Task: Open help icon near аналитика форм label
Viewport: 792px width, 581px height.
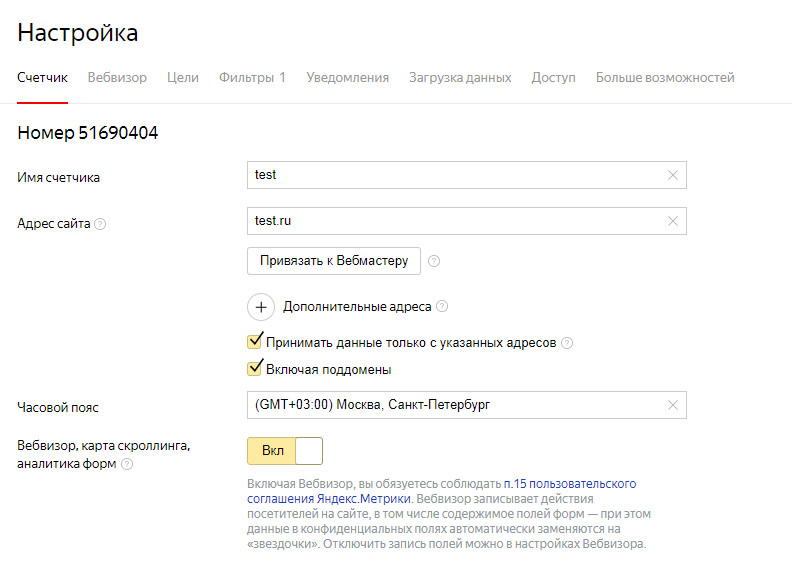Action: click(x=127, y=464)
